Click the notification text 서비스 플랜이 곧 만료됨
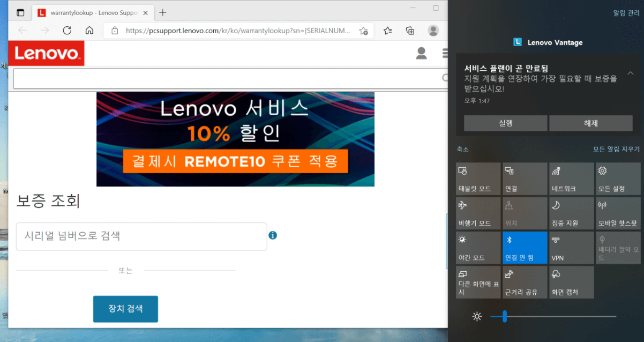Screen dimensions: 644x342 point(506,69)
